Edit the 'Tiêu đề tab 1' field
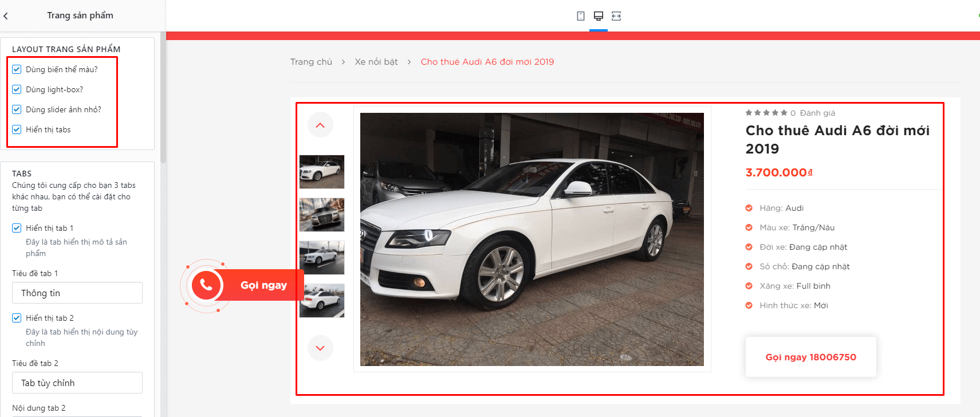The height and width of the screenshot is (417, 980). coord(77,293)
